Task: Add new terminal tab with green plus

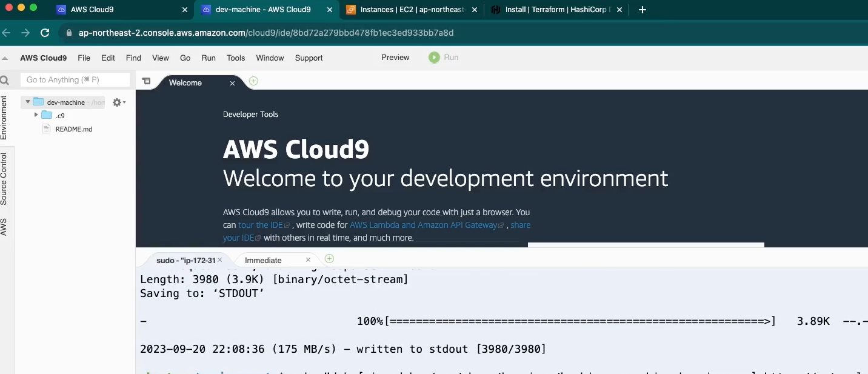Action: [x=329, y=259]
